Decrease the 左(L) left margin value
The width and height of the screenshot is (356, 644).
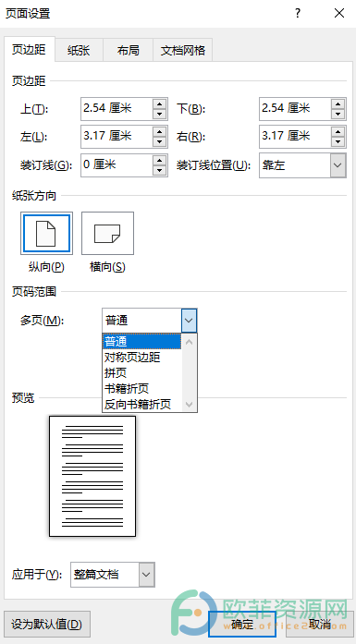[x=159, y=142]
